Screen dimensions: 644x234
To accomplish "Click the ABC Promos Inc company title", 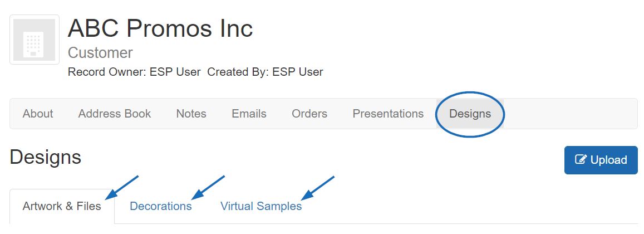I will pyautogui.click(x=160, y=28).
